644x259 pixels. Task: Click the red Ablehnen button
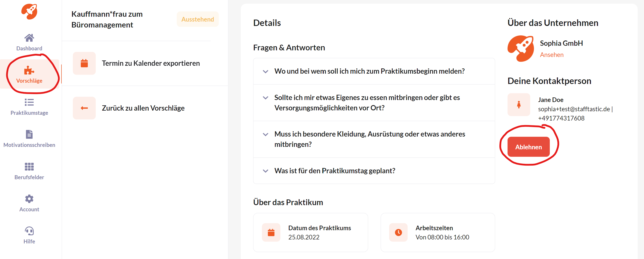tap(528, 147)
